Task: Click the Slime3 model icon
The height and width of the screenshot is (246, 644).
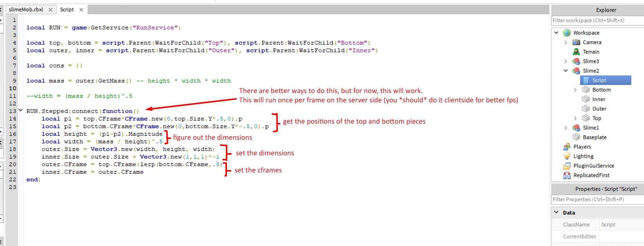Action: tap(576, 61)
